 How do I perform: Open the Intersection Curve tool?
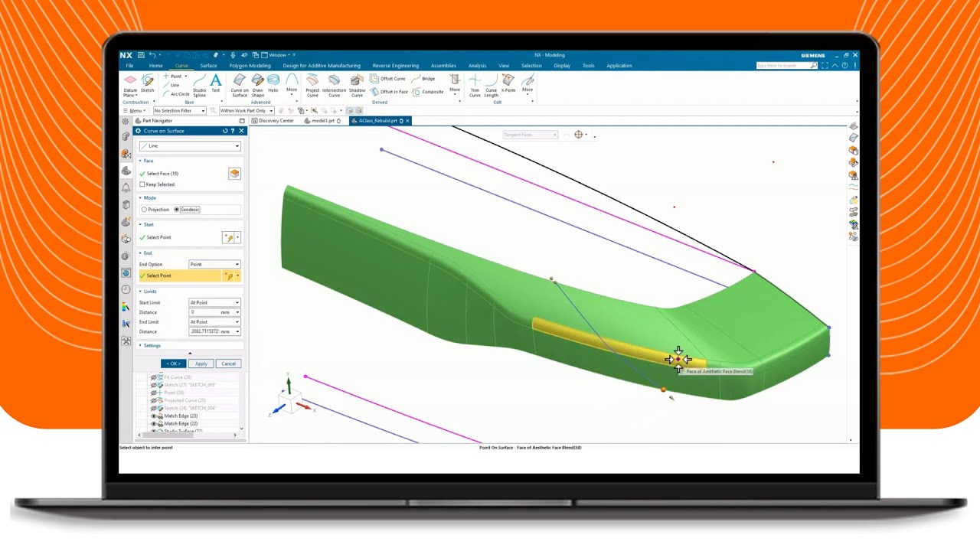click(x=334, y=86)
